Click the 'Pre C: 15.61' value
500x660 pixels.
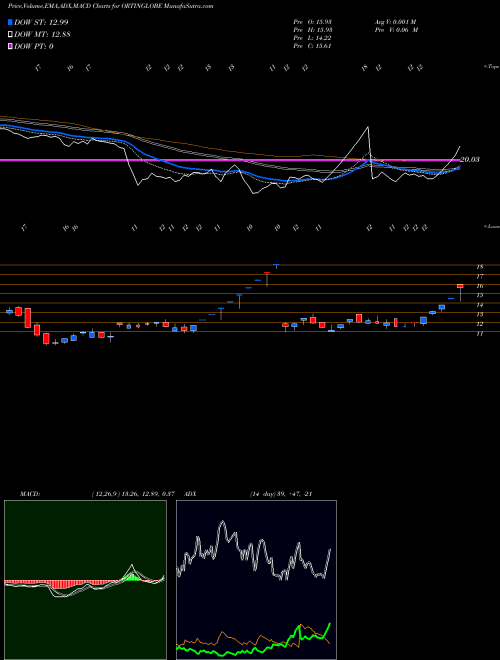click(x=313, y=46)
